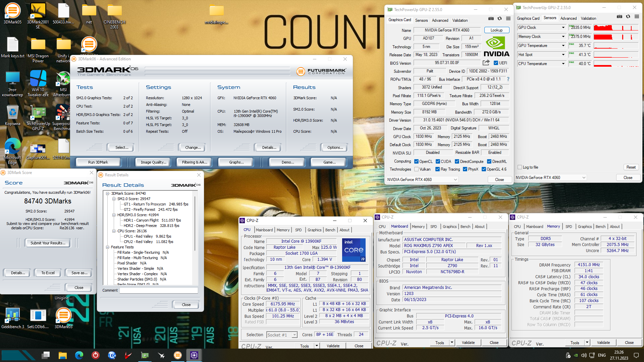Click the Comment input field

click(159, 290)
